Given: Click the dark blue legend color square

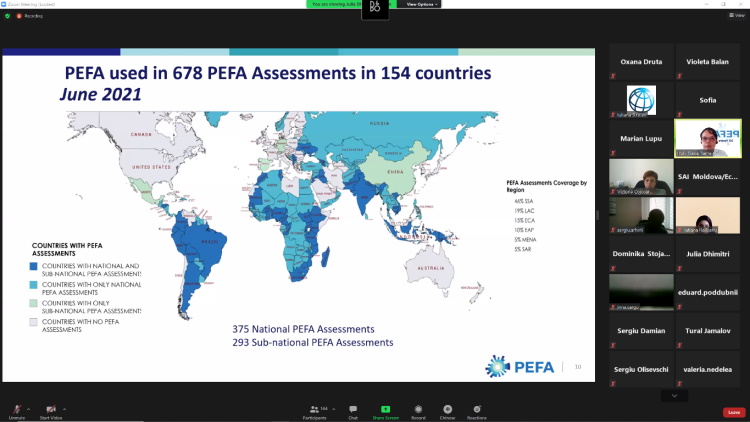Looking at the screenshot, I should point(33,266).
